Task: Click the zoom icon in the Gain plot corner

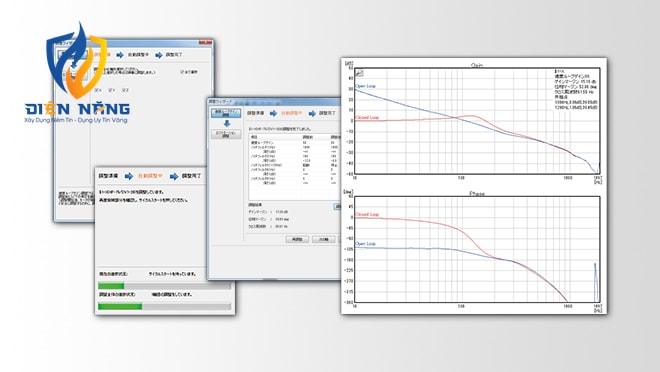Action: click(x=359, y=74)
